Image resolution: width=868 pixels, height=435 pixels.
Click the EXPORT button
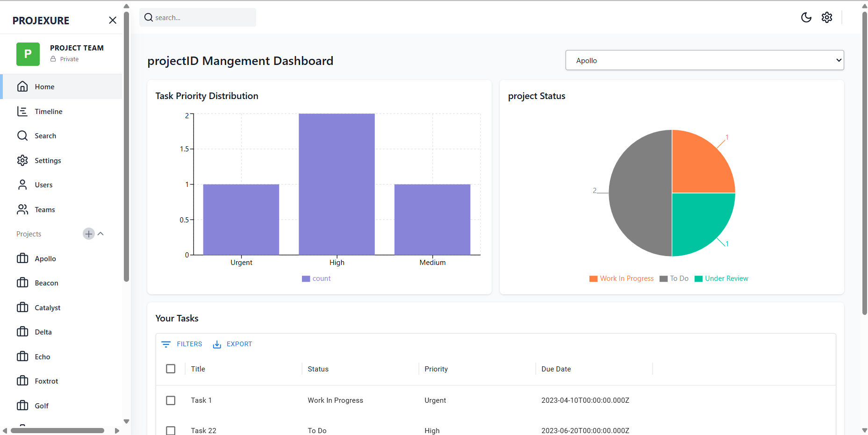coord(232,344)
